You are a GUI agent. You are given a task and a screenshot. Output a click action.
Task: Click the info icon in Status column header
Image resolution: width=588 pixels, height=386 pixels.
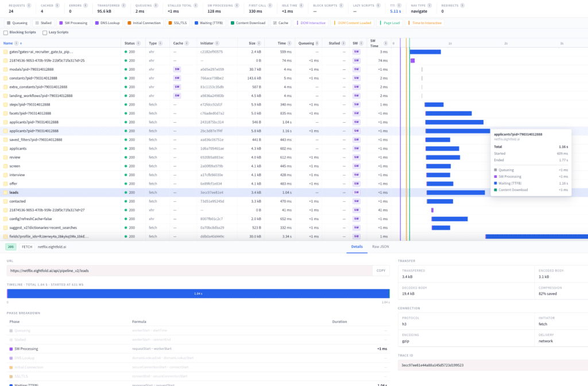click(x=138, y=44)
